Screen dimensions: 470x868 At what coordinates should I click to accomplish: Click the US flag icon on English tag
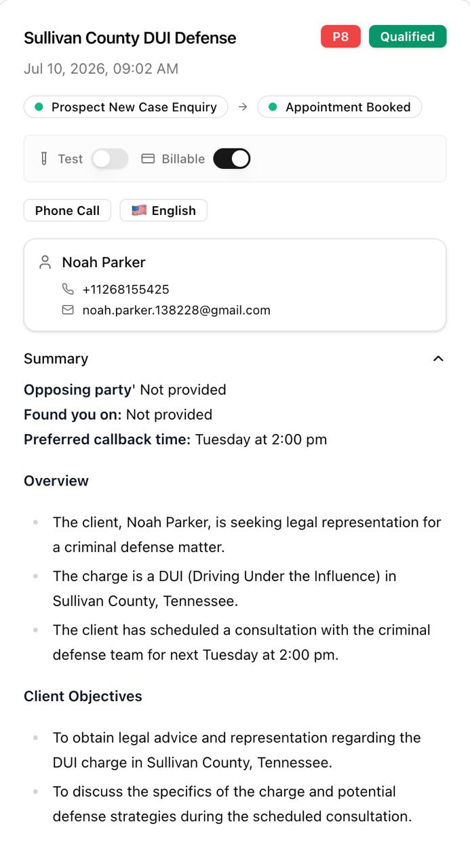point(139,210)
